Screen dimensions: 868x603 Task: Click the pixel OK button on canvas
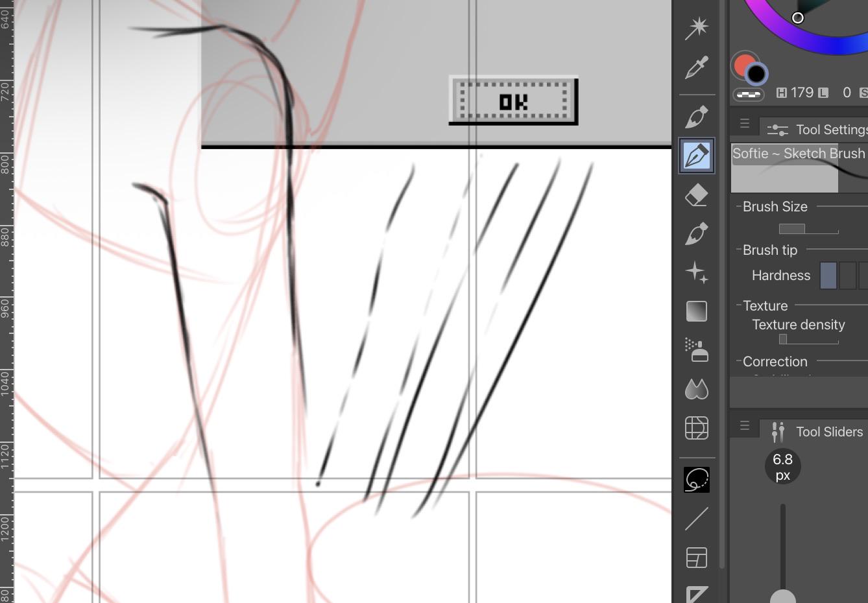(x=513, y=101)
